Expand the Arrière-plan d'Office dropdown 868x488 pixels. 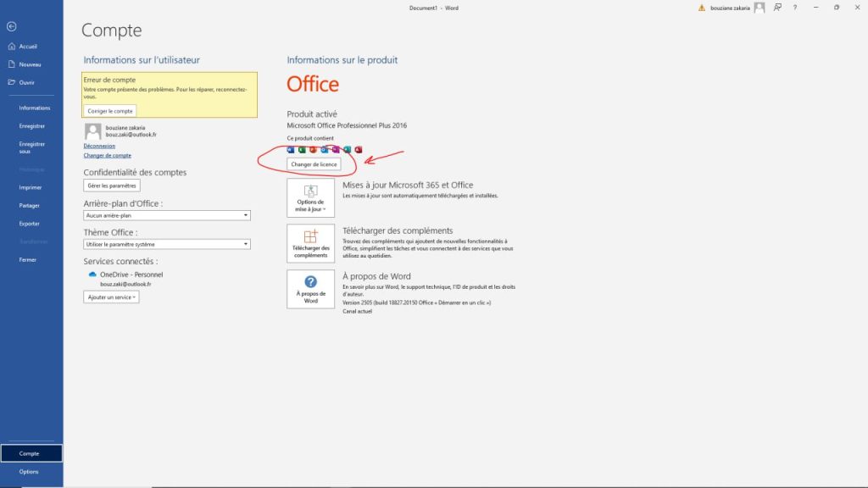click(167, 215)
